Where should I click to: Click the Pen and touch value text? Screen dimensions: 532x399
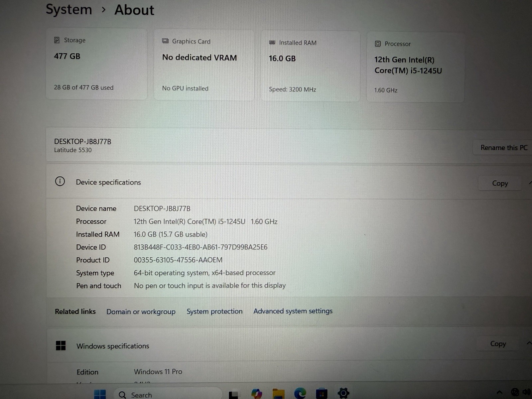coord(210,286)
